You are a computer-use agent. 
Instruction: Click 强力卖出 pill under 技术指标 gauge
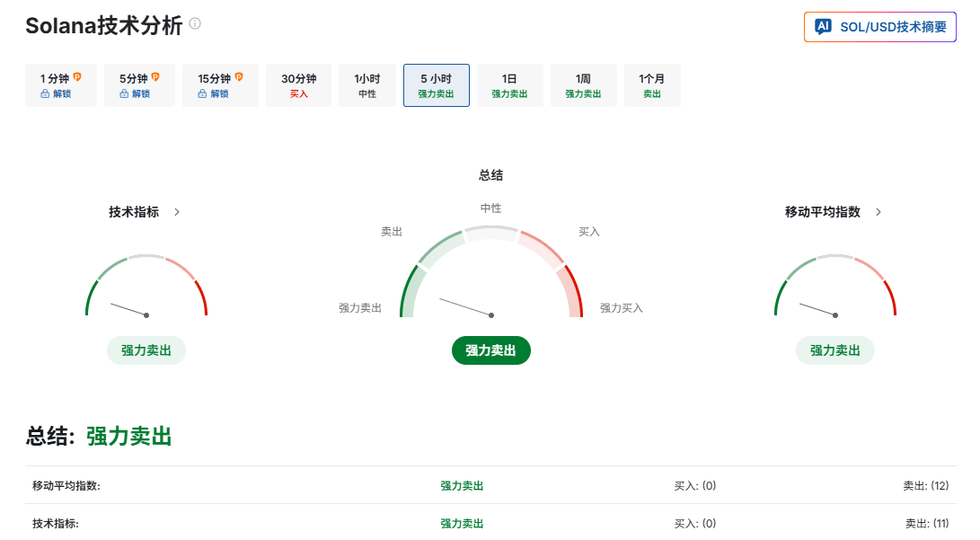pyautogui.click(x=146, y=350)
